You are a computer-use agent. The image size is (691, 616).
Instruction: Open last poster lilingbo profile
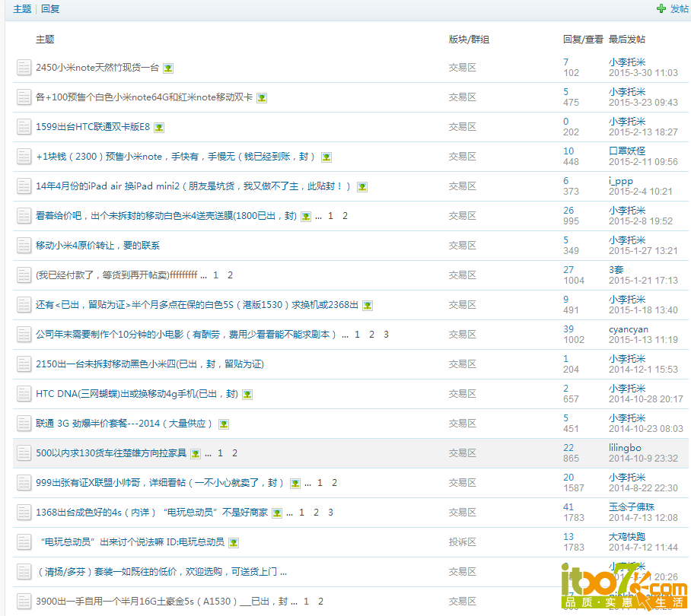(625, 447)
